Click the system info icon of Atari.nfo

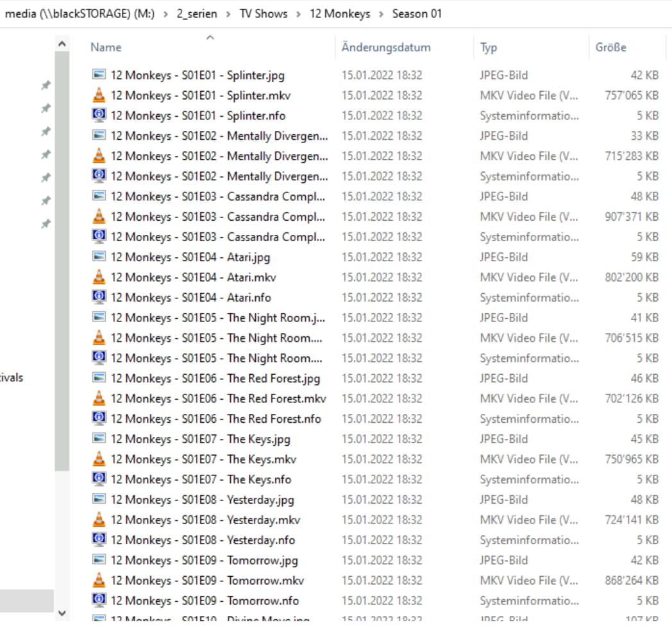coord(99,296)
